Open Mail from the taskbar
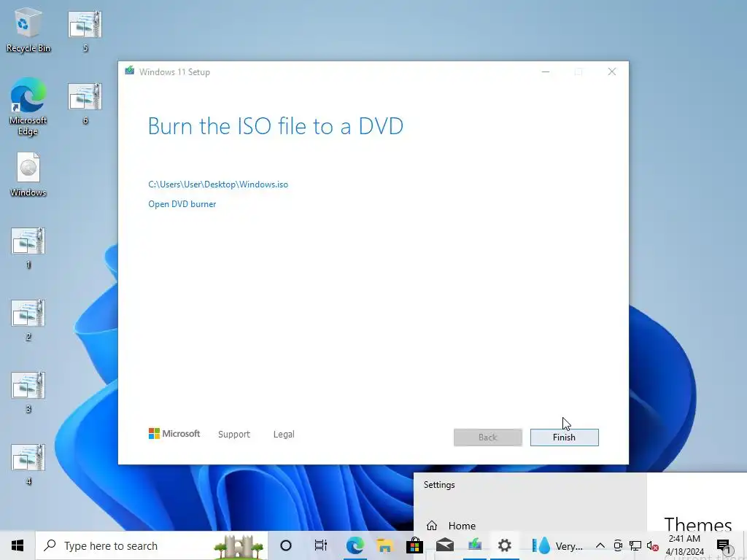Screen dimensions: 747x560 445,545
